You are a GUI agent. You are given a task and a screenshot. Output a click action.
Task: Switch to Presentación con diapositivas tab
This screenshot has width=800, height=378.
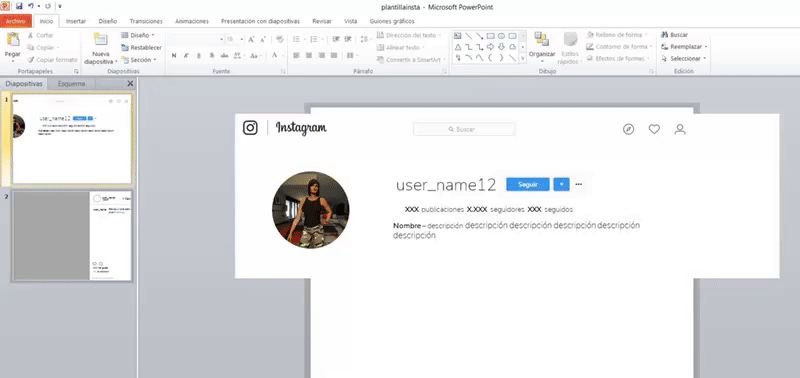pos(260,21)
